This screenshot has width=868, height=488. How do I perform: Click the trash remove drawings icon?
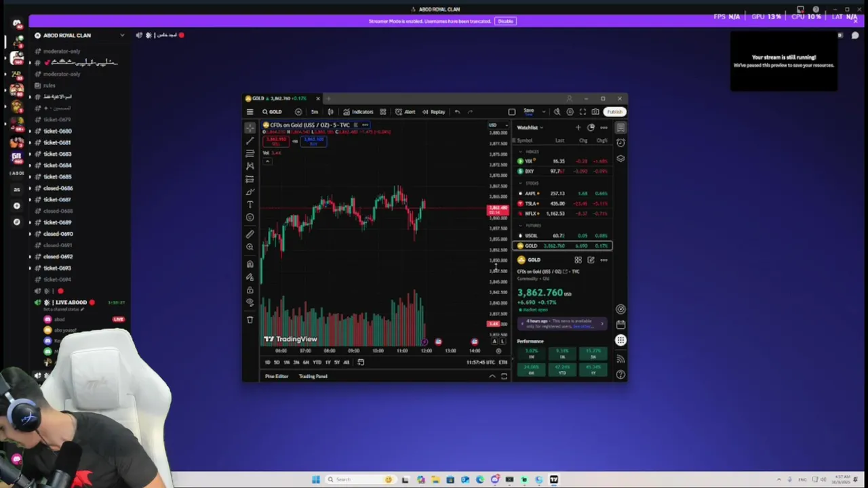pos(250,319)
